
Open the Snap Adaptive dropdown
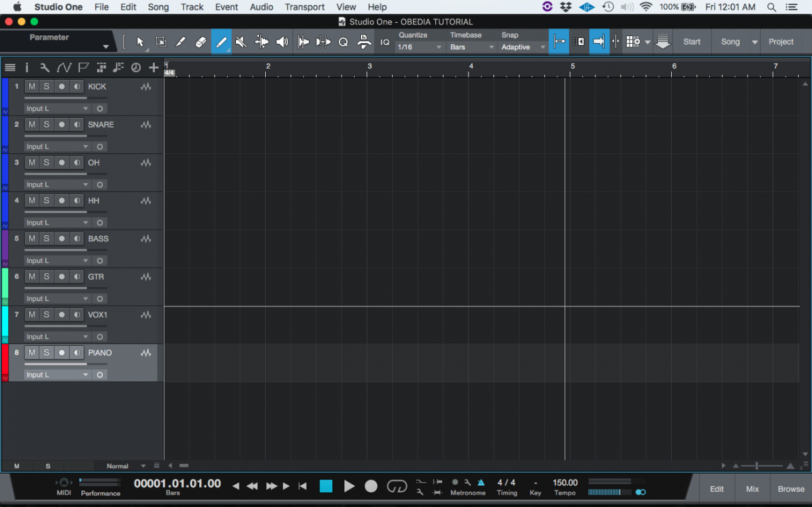point(523,47)
